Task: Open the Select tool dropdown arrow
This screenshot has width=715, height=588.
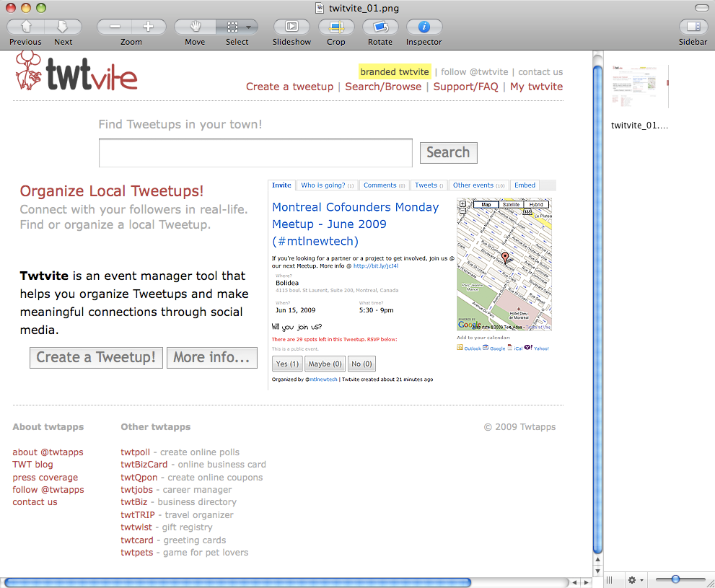Action: coord(248,27)
